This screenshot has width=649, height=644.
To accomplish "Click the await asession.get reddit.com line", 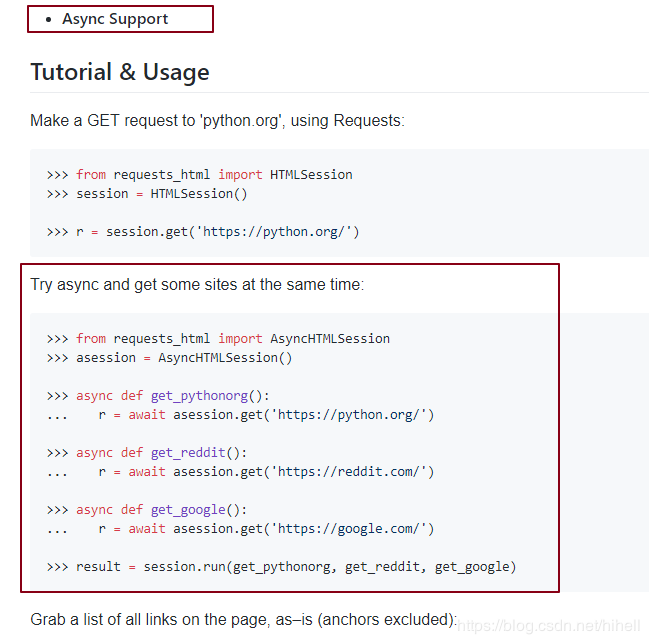I will pyautogui.click(x=266, y=471).
